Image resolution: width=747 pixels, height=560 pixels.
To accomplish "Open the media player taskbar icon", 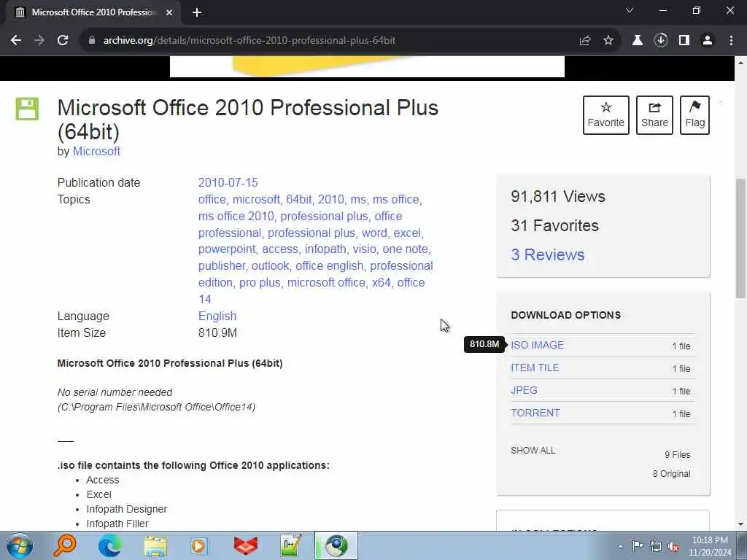I will pyautogui.click(x=199, y=545).
